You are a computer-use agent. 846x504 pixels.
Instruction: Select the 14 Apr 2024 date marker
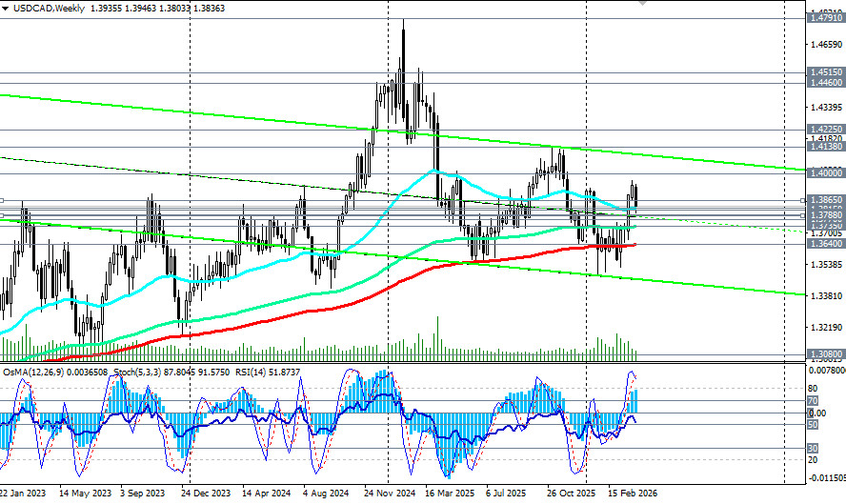pyautogui.click(x=267, y=495)
